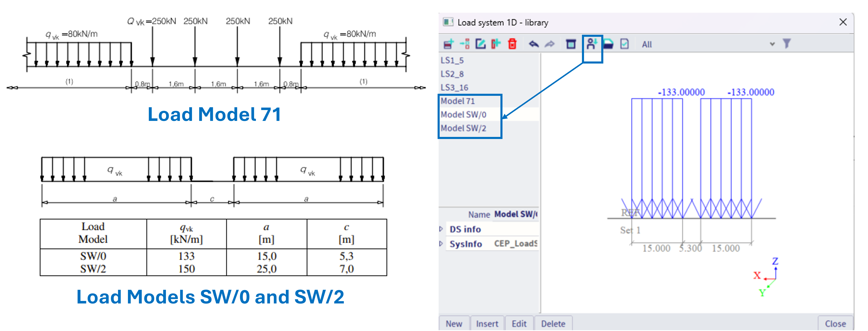The height and width of the screenshot is (331, 868).
Task: Click the New item toolbar icon
Action: (448, 44)
